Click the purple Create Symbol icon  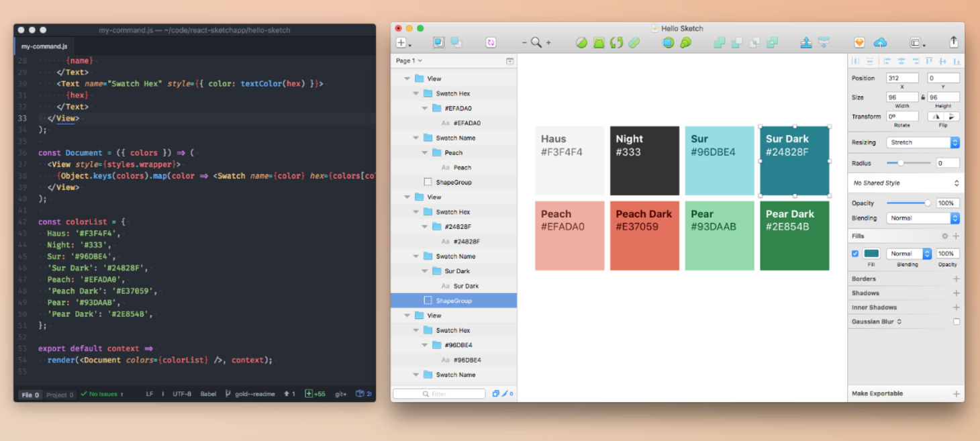tap(491, 42)
